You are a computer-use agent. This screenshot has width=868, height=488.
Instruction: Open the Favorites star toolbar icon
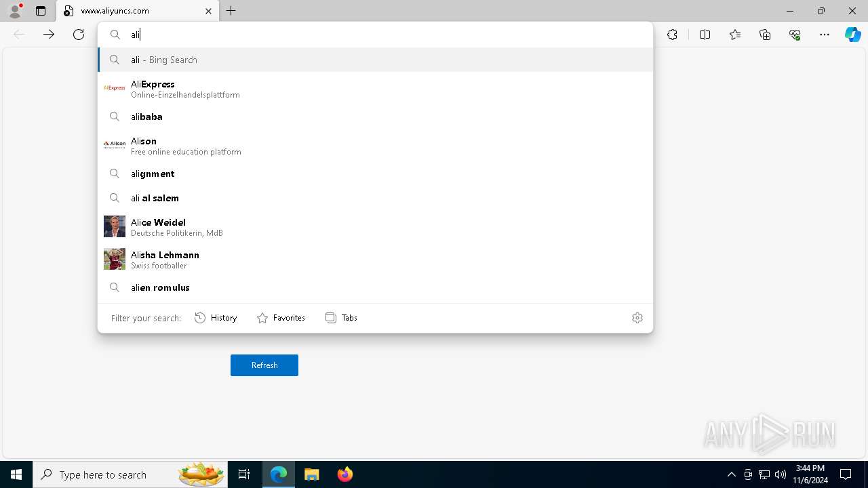pos(735,35)
